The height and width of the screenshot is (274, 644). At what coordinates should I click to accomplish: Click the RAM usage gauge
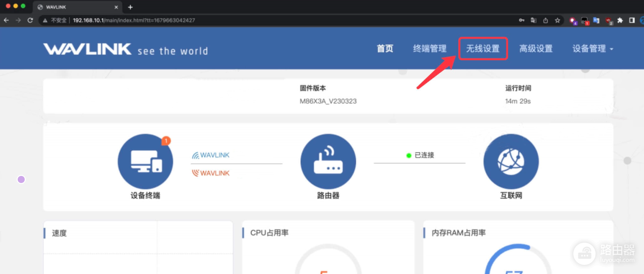(518, 259)
